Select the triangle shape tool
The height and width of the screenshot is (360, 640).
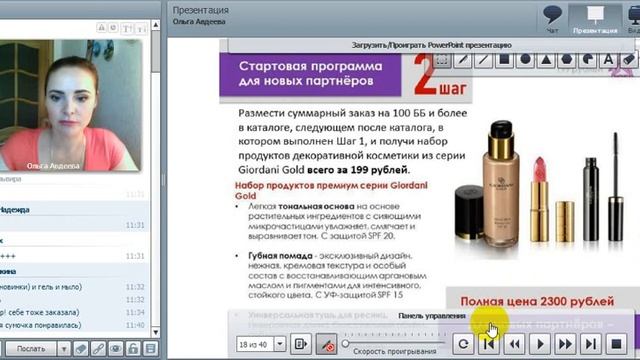coord(546,60)
